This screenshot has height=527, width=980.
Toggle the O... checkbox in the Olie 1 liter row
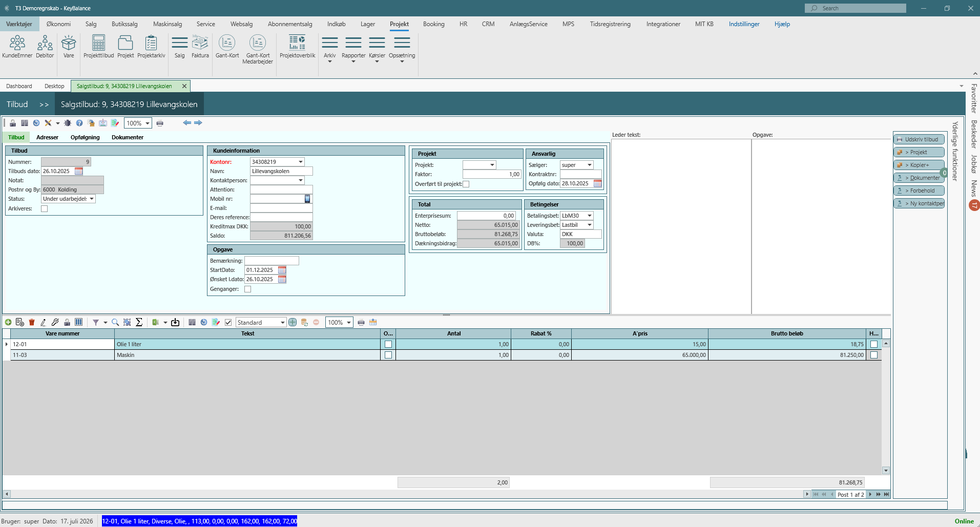click(x=388, y=344)
